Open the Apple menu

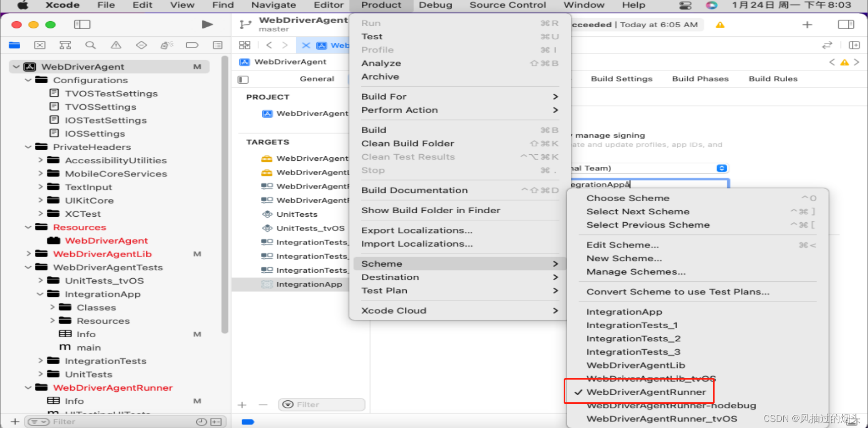tap(23, 6)
